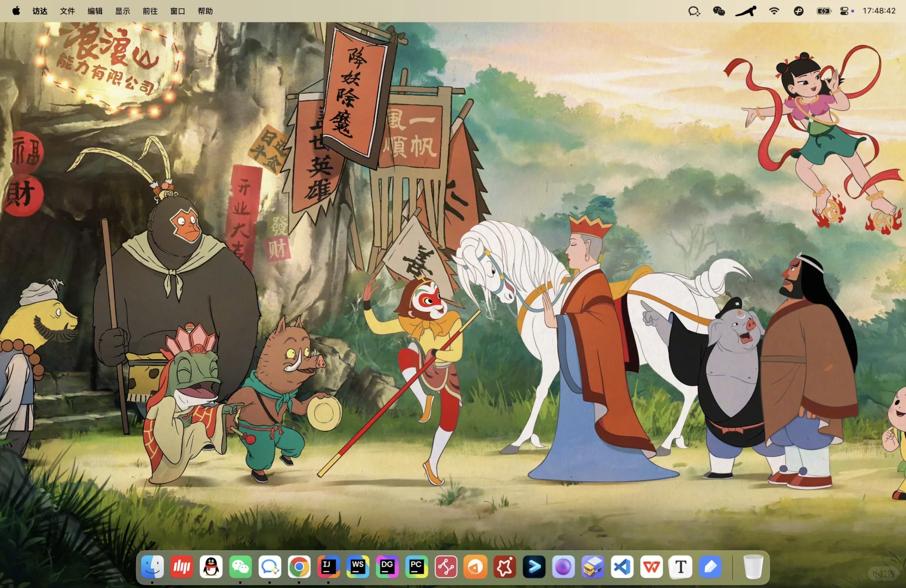Launch Typora from the Dock

pyautogui.click(x=681, y=567)
